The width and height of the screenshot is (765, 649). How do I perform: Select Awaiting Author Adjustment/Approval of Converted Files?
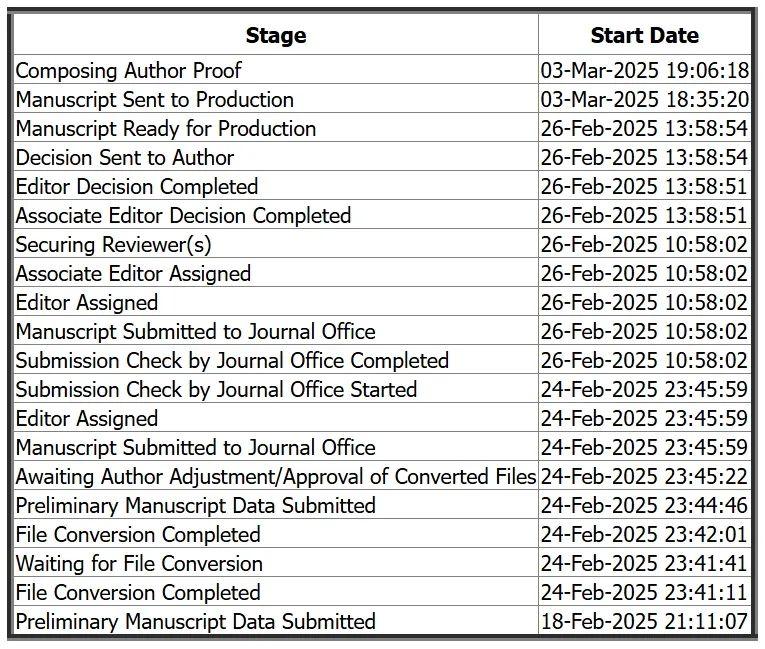[x=276, y=476]
